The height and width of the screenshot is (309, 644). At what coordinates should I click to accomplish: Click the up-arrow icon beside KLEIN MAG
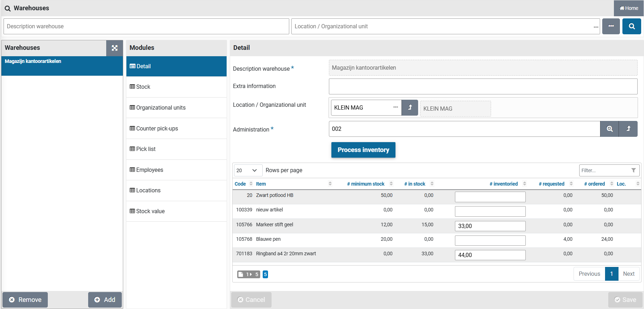point(410,108)
